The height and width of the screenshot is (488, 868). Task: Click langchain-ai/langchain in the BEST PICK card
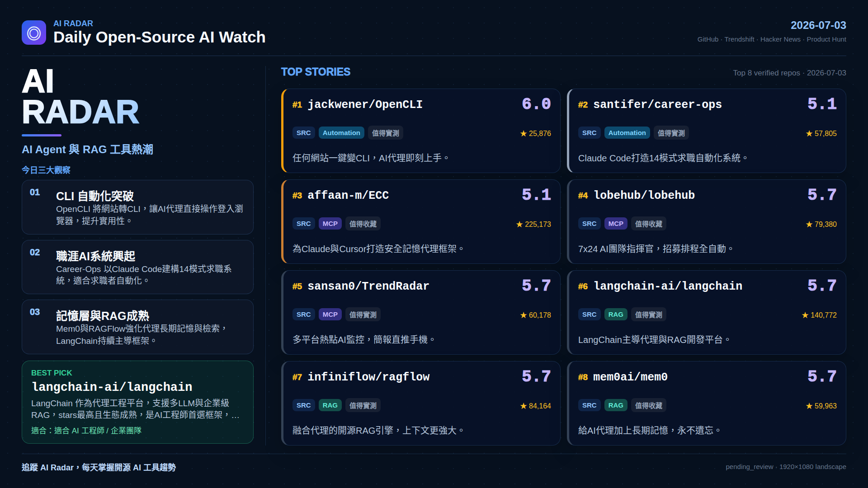tap(112, 387)
